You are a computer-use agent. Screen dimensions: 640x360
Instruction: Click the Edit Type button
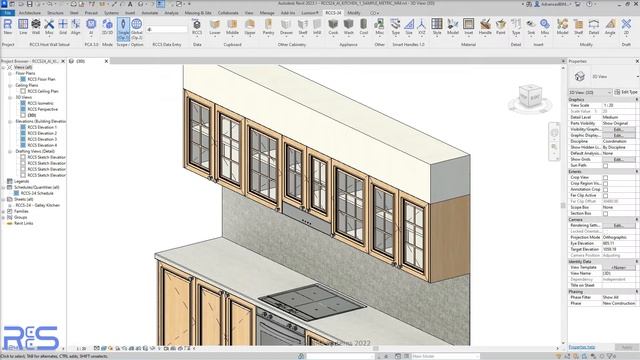point(626,92)
